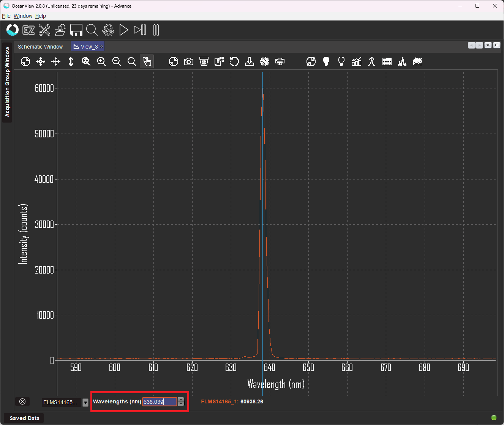Open the tab list dropdown arrow
The height and width of the screenshot is (425, 504).
tap(488, 45)
